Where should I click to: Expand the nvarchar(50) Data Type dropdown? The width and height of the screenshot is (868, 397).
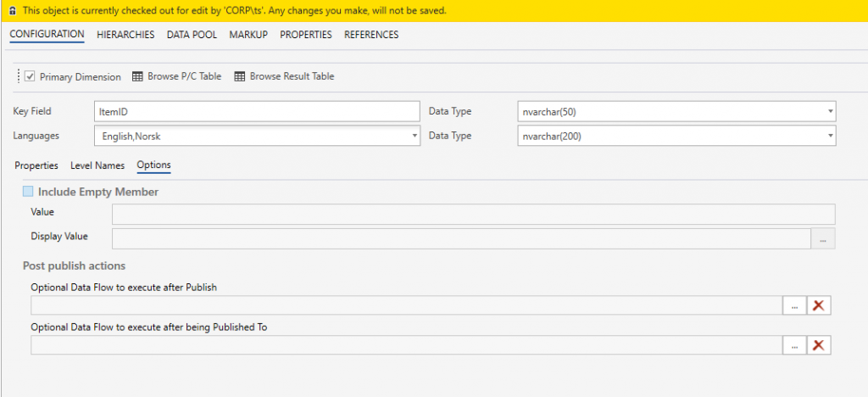click(829, 112)
